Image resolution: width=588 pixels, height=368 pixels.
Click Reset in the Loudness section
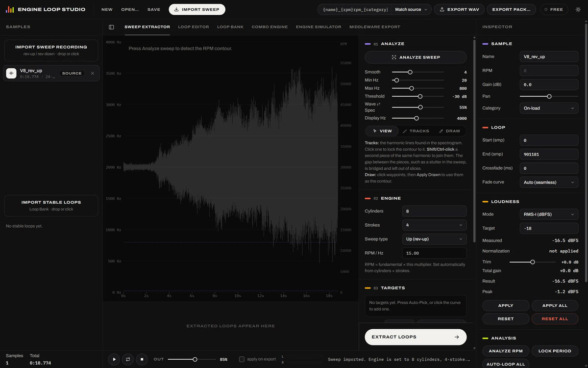[x=506, y=319]
